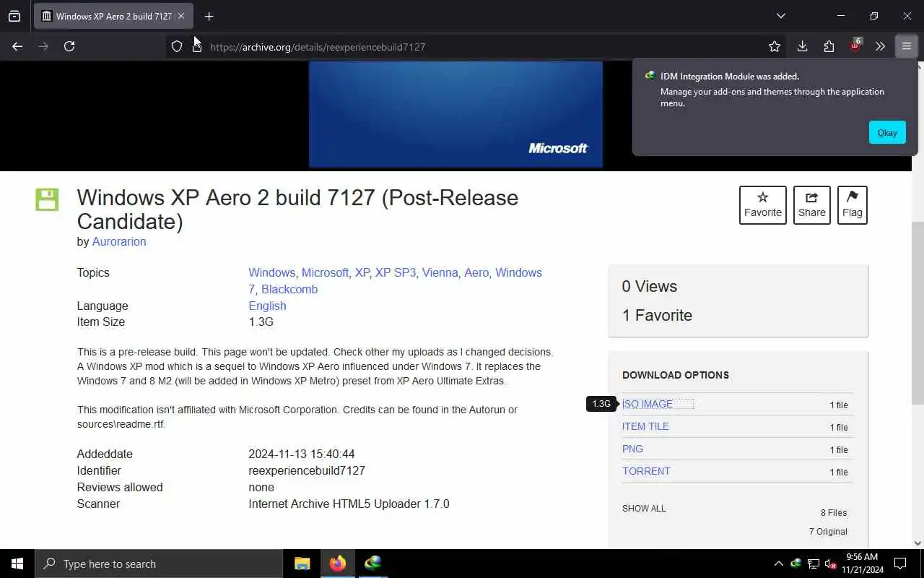This screenshot has width=924, height=578.
Task: Go back to previous page
Action: 17,46
